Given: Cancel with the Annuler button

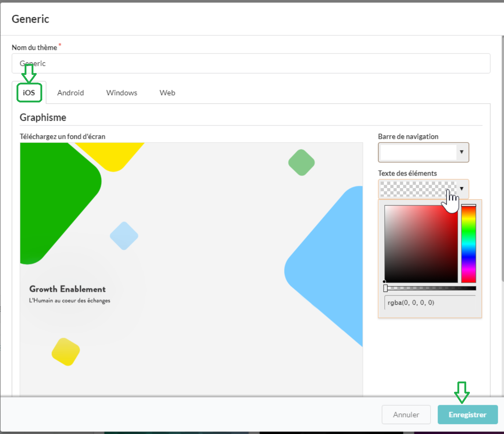Looking at the screenshot, I should tap(406, 415).
